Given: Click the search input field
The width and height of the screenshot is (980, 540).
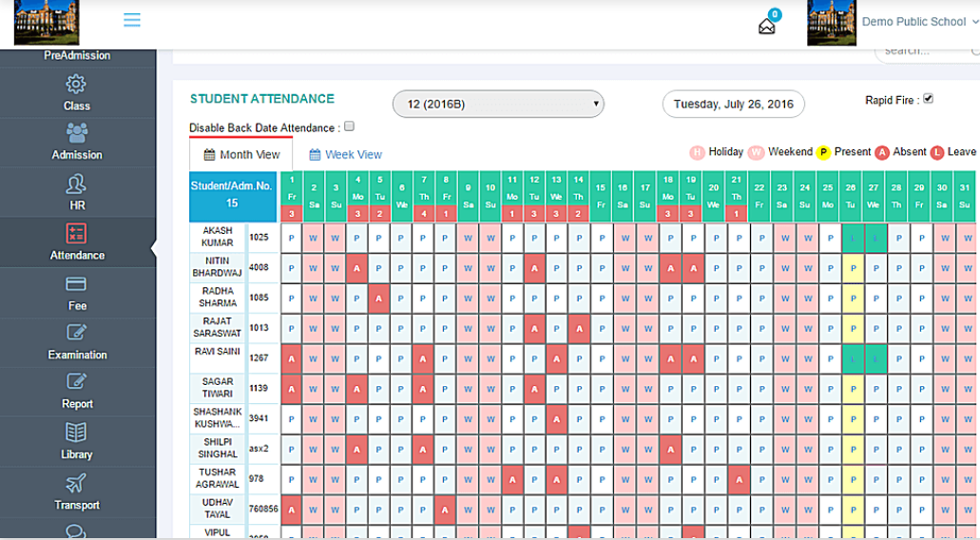Looking at the screenshot, I should 922,51.
